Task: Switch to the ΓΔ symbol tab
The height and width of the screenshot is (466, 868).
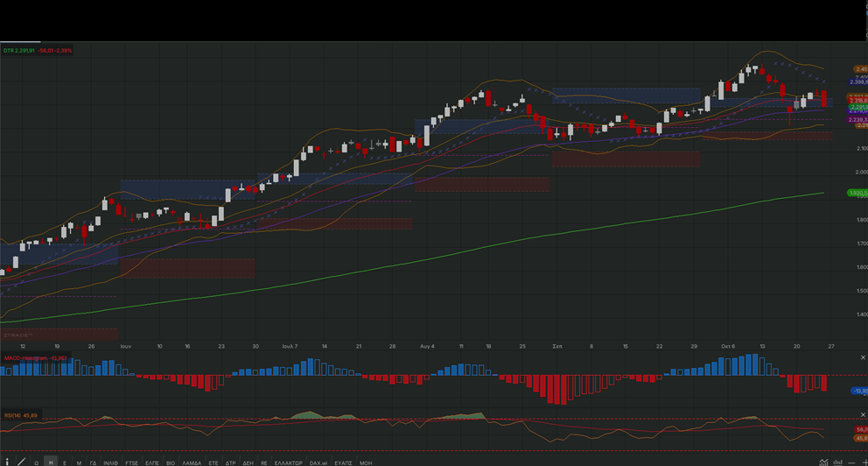Action: tap(93, 462)
